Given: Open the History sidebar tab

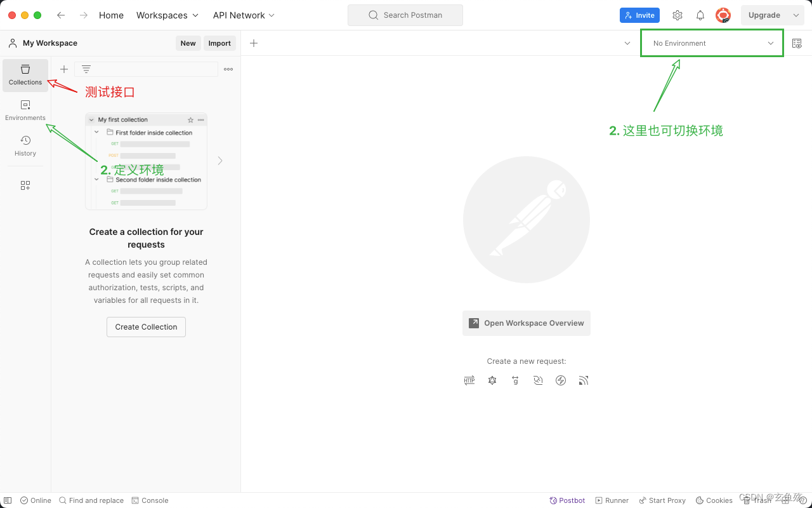Looking at the screenshot, I should [25, 146].
